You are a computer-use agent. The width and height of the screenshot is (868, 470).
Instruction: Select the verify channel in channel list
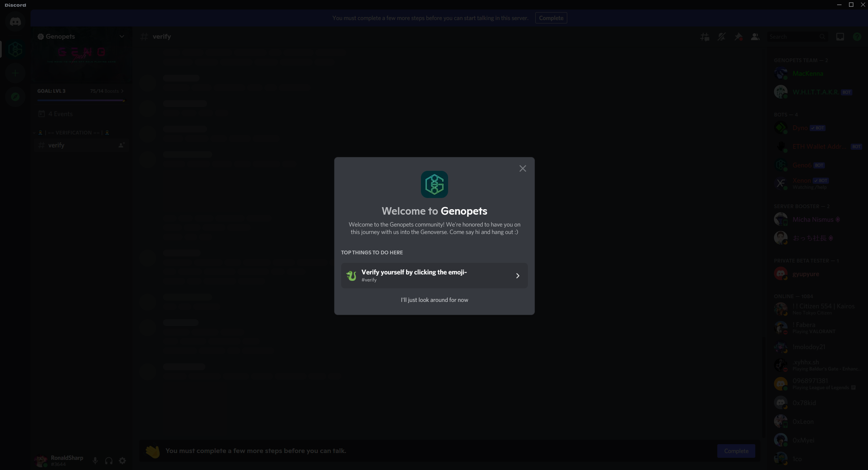pos(81,145)
